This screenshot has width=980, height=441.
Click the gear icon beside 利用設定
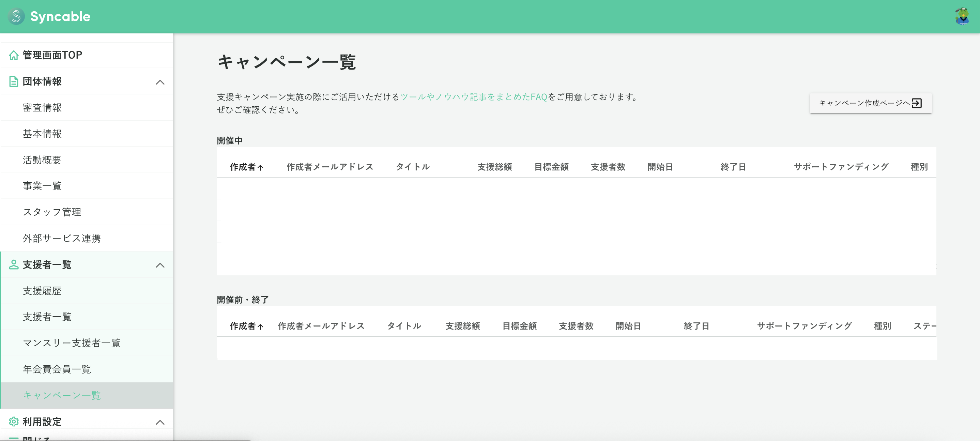tap(13, 421)
